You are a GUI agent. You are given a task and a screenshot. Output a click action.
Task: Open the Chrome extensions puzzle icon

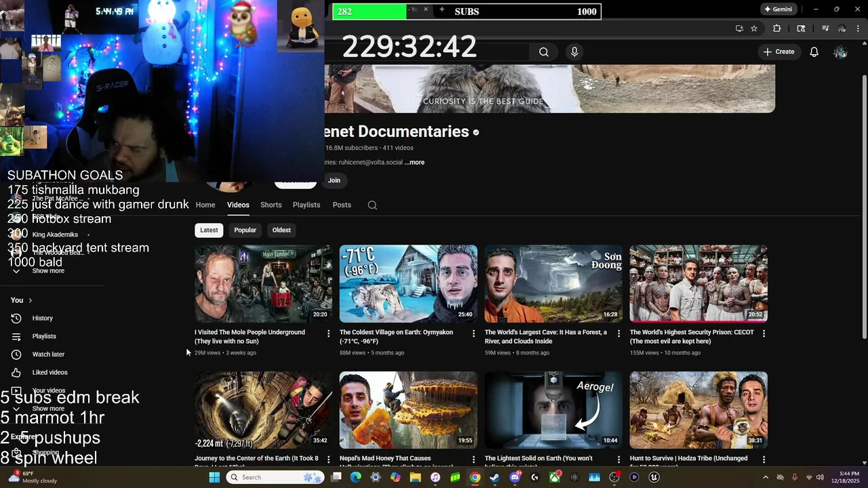(x=777, y=28)
